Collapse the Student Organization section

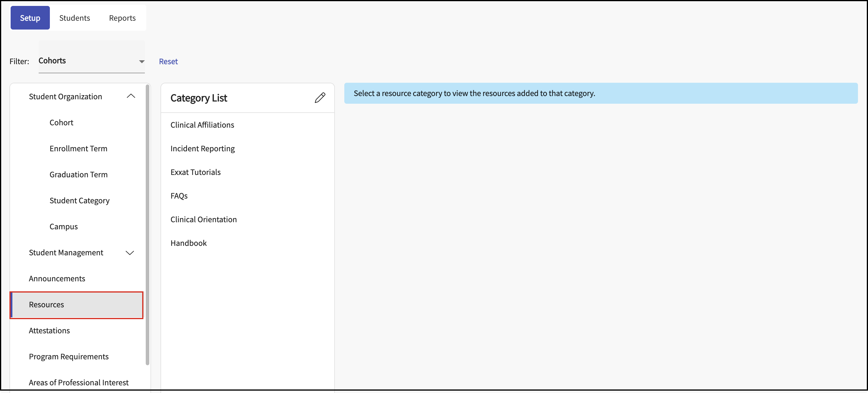pos(131,97)
